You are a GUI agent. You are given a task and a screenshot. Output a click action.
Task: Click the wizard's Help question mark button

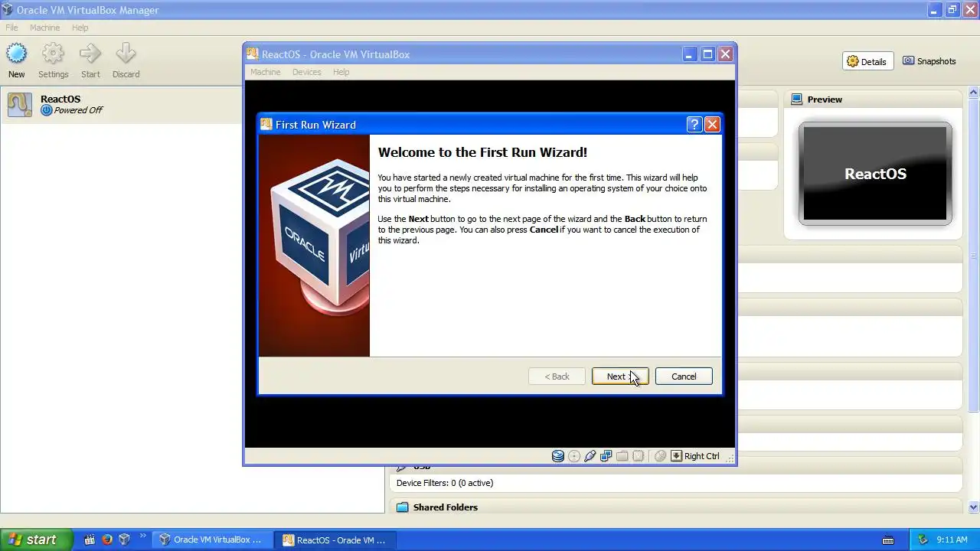pyautogui.click(x=694, y=125)
